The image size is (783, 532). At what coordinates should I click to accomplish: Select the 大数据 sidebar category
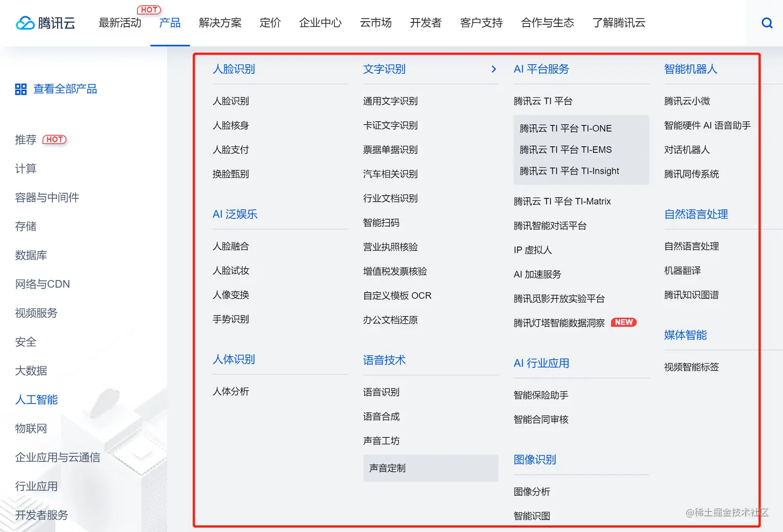point(31,371)
